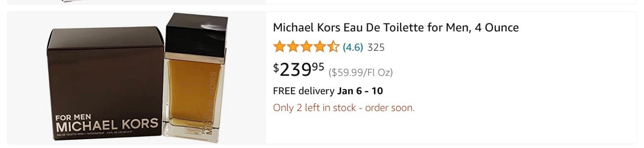644x148 pixels.
Task: Click the Only 2 left in stock warning
Action: pyautogui.click(x=344, y=108)
